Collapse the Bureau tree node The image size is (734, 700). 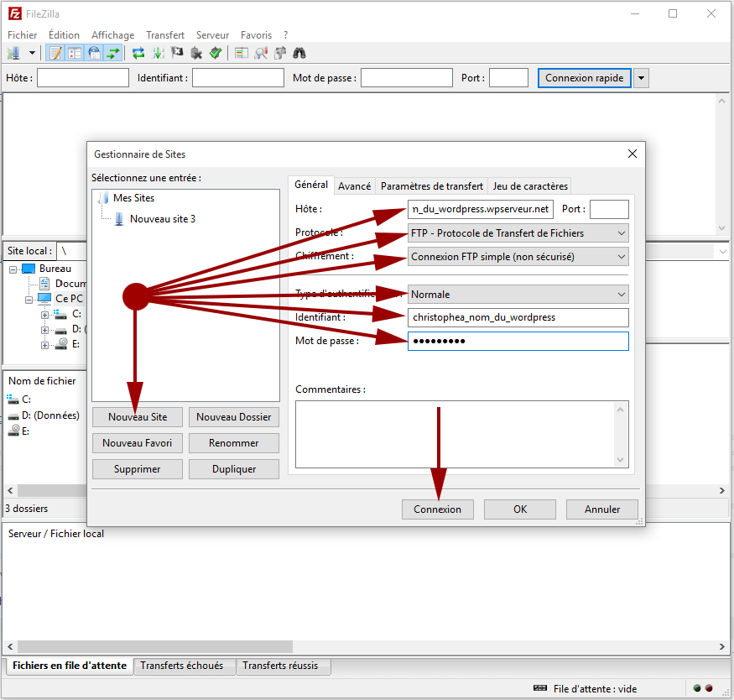[x=13, y=269]
